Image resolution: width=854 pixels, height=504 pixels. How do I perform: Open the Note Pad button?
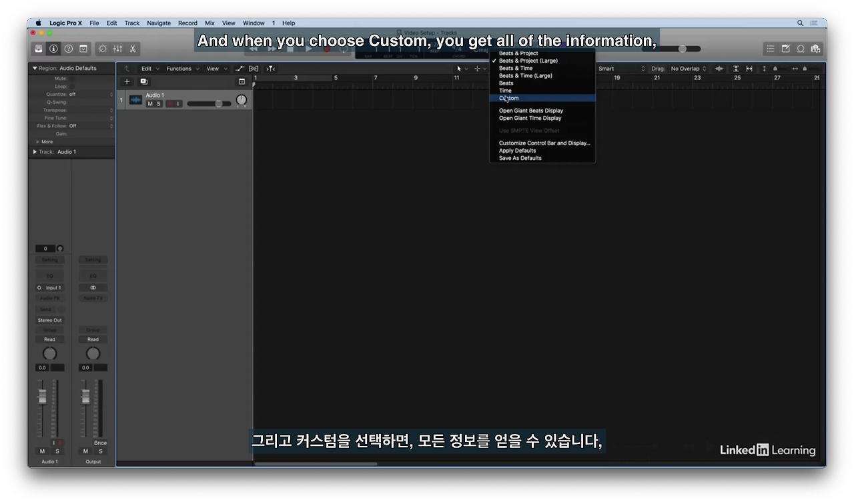click(x=786, y=49)
